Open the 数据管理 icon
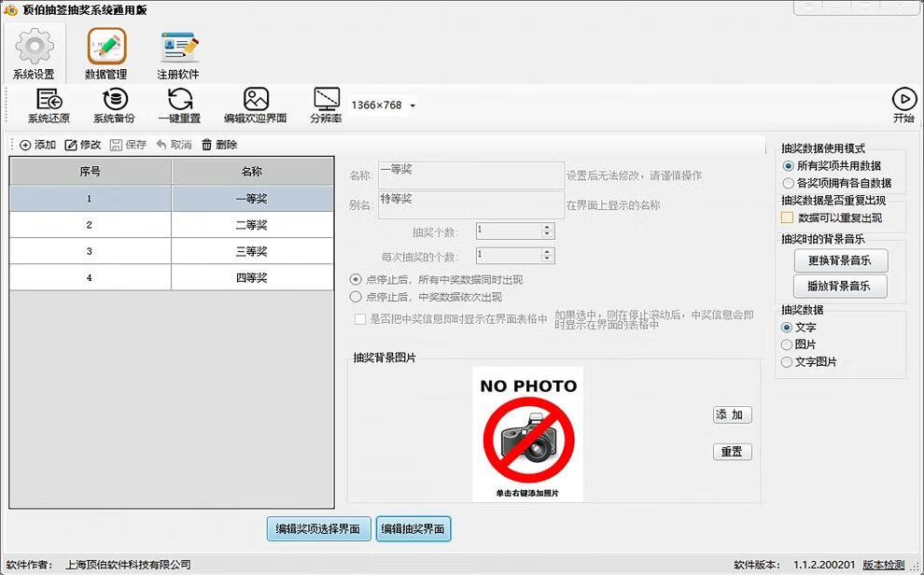The image size is (924, 575). point(106,48)
